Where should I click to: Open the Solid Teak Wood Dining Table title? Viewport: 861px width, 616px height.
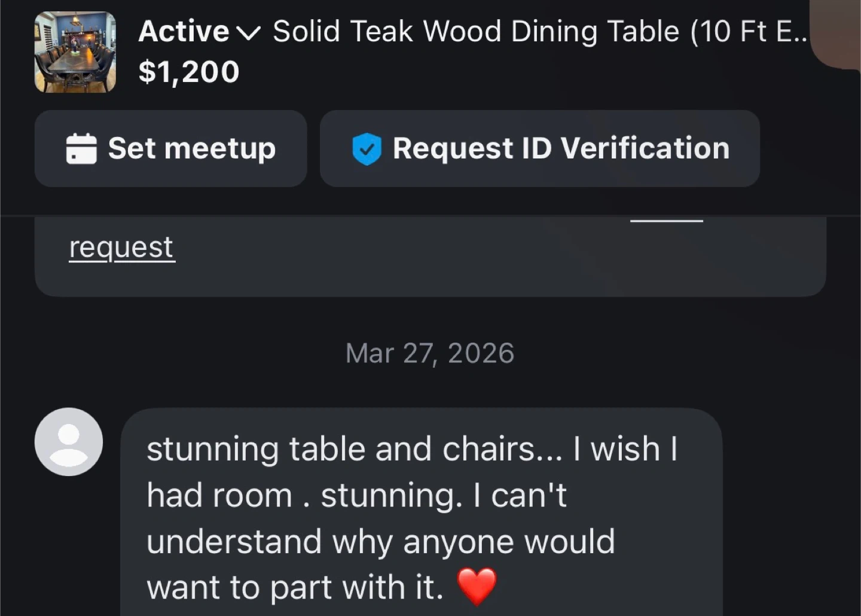click(x=539, y=32)
